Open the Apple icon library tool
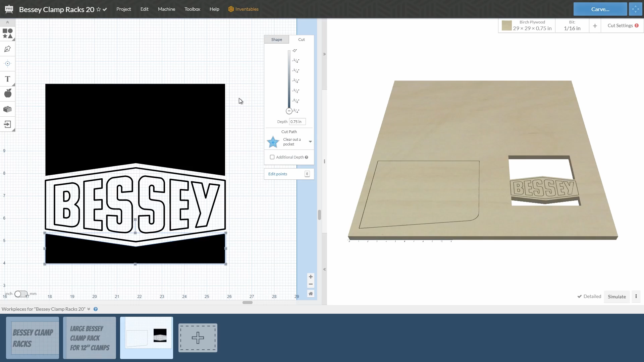 (x=7, y=94)
